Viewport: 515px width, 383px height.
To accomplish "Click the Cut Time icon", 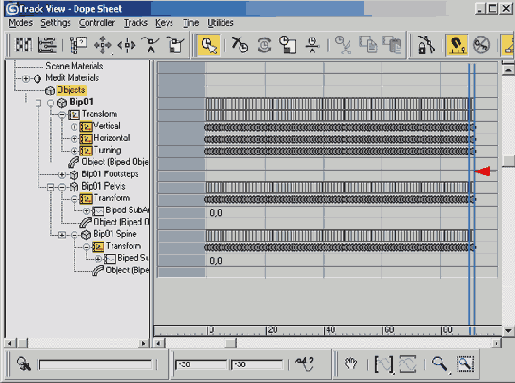I will 343,45.
